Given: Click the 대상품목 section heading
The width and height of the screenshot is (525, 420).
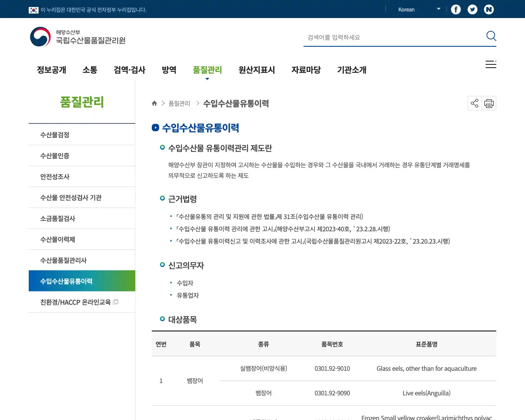Looking at the screenshot, I should tap(183, 320).
